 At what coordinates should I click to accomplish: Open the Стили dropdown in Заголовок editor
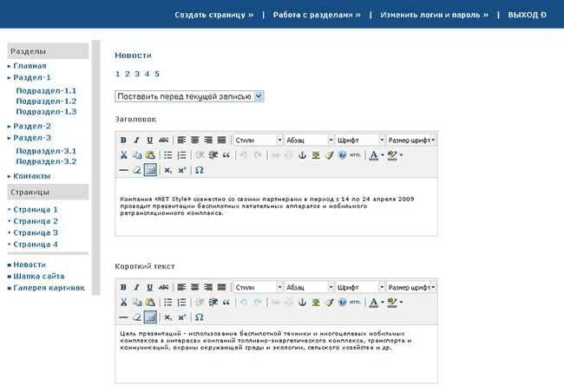(x=259, y=140)
